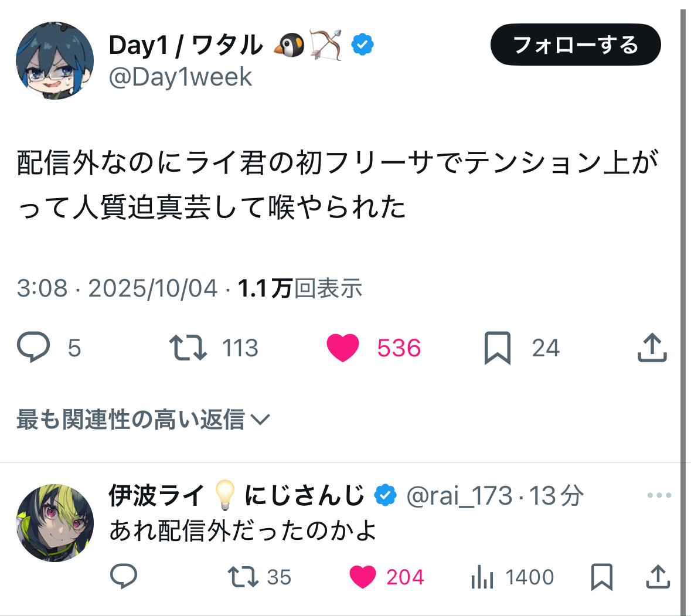View analytics for 伊波ライ's reply
The width and height of the screenshot is (691, 616).
point(482,578)
